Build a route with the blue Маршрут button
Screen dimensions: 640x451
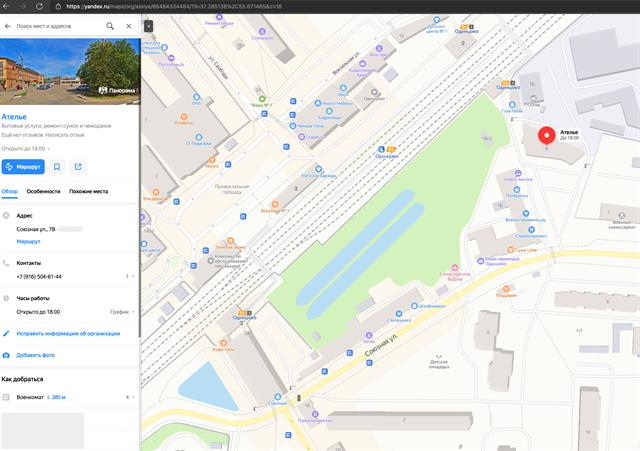(x=23, y=167)
